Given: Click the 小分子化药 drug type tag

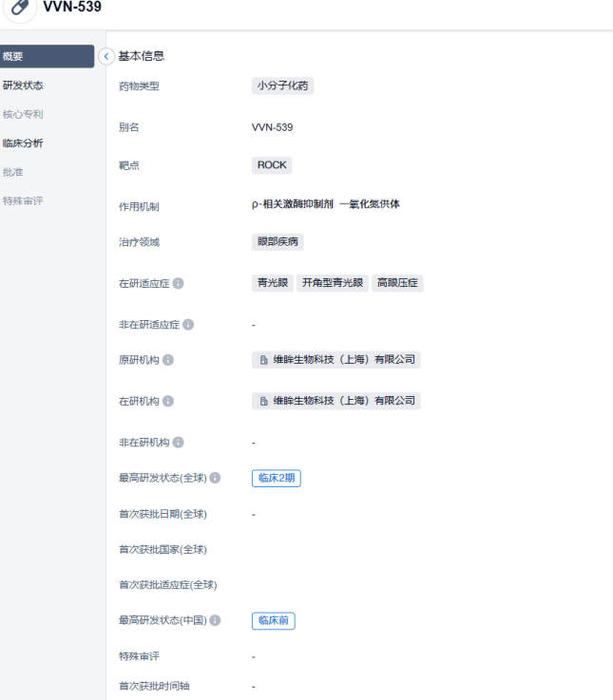Looking at the screenshot, I should pos(283,86).
